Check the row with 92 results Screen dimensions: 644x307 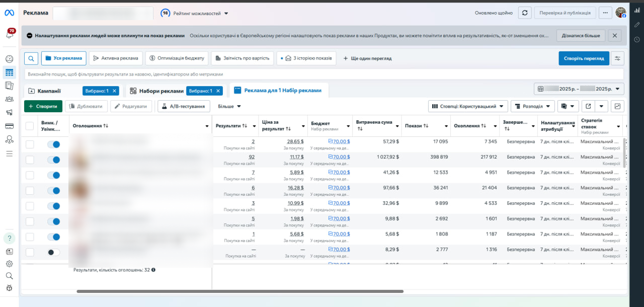coord(30,160)
